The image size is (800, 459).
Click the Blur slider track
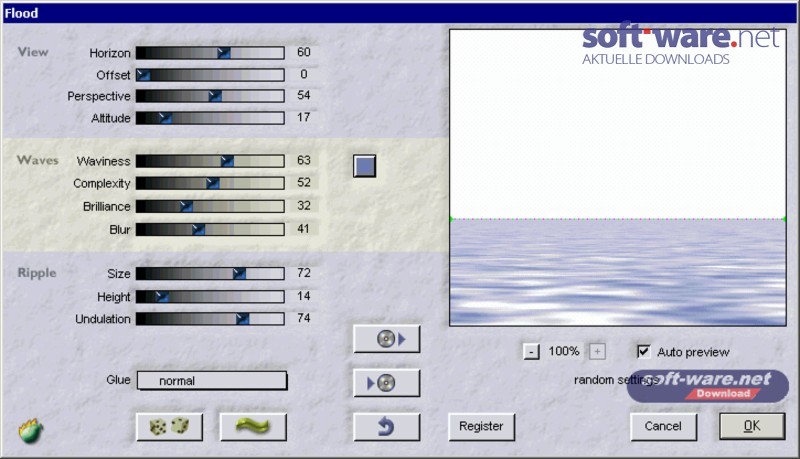210,230
